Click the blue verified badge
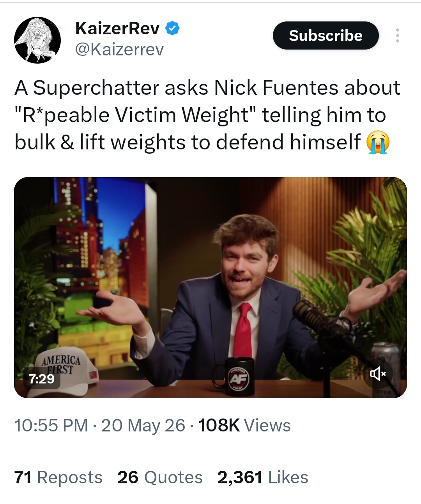The width and height of the screenshot is (421, 504). click(173, 28)
